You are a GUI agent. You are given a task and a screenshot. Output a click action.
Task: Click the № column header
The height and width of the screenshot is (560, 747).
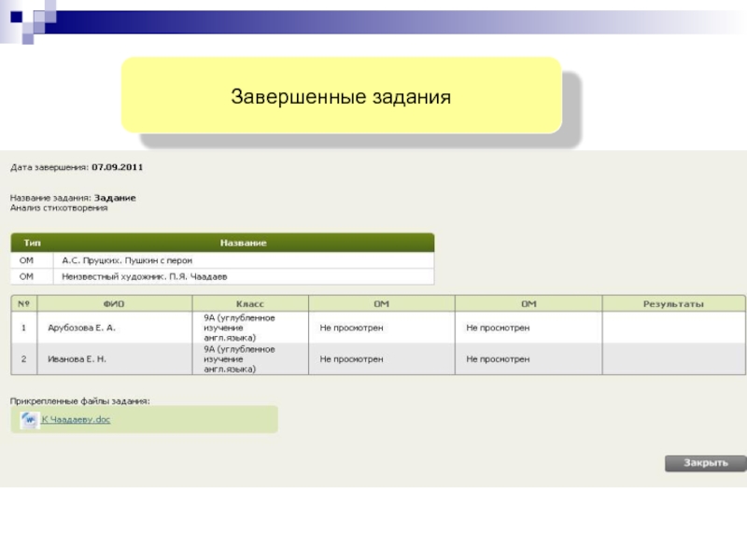coord(24,304)
